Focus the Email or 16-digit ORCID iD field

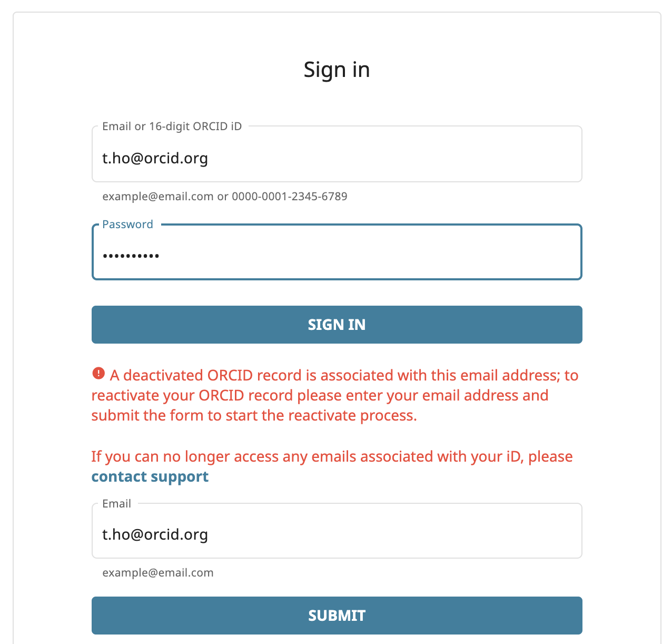coord(337,154)
